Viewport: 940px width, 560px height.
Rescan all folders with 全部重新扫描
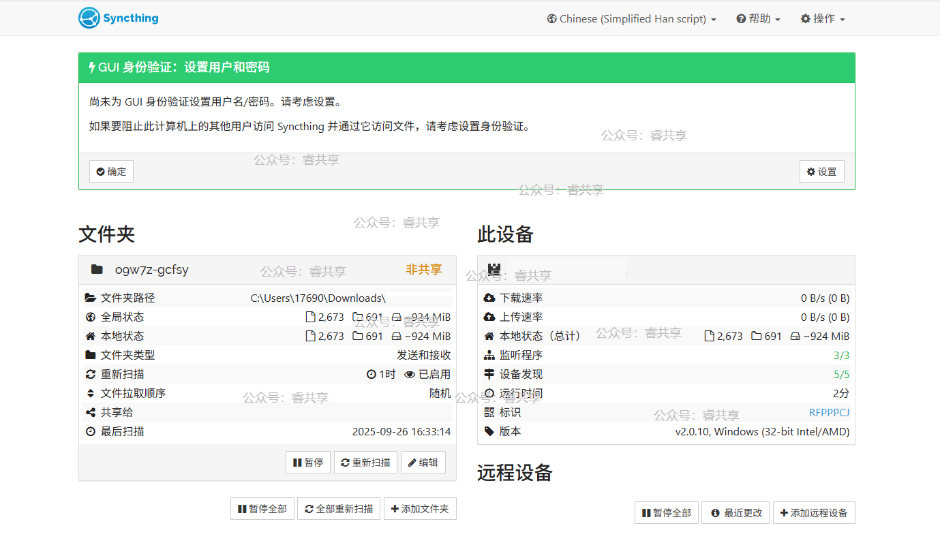pos(339,508)
